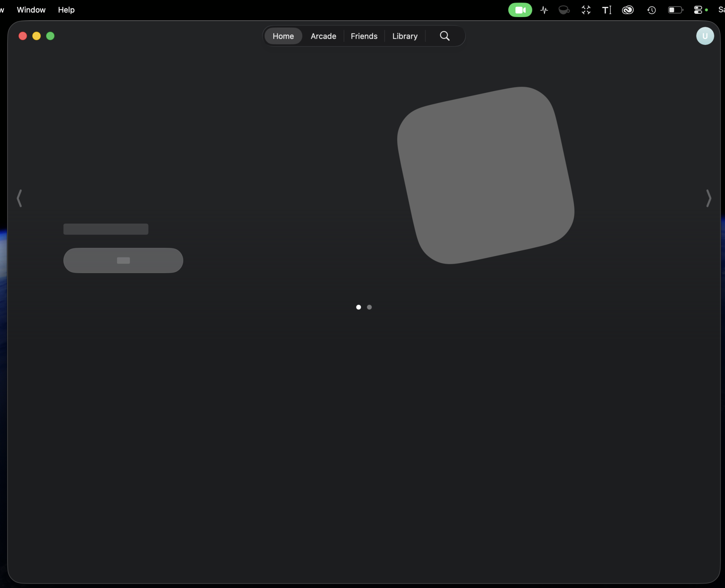Screen dimensions: 725x588
Task: Open the Friends tab
Action: 364,36
